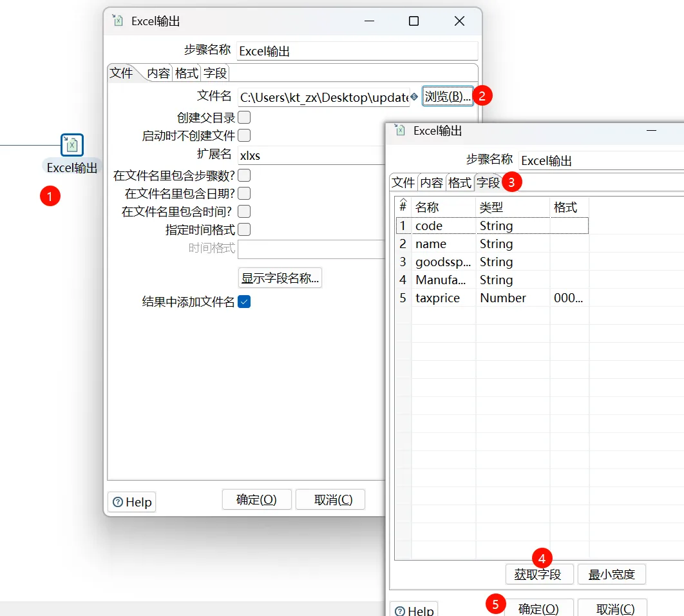Select the taxprice row in fields table
Image resolution: width=684 pixels, height=616 pixels.
pyautogui.click(x=438, y=298)
